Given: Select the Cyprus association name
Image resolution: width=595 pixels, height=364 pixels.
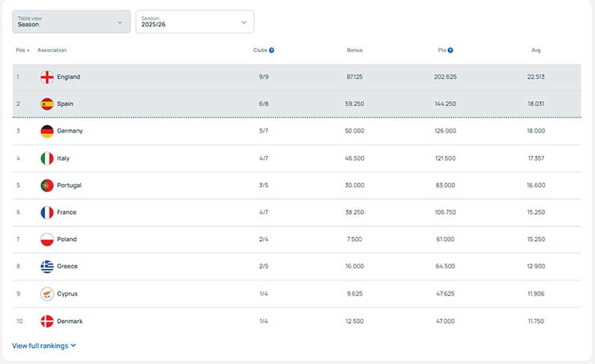Looking at the screenshot, I should [68, 294].
